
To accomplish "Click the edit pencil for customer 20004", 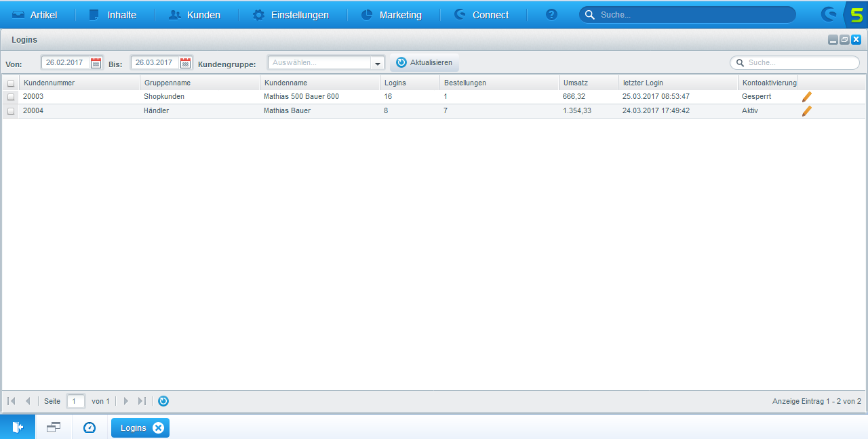I will 806,111.
